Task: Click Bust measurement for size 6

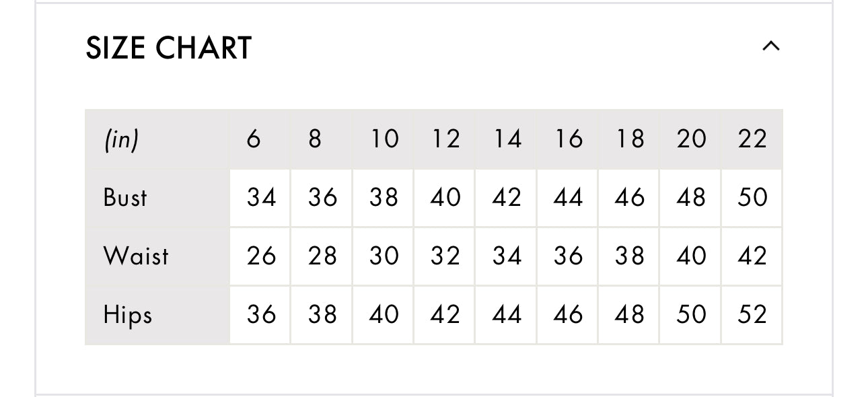Action: click(261, 198)
